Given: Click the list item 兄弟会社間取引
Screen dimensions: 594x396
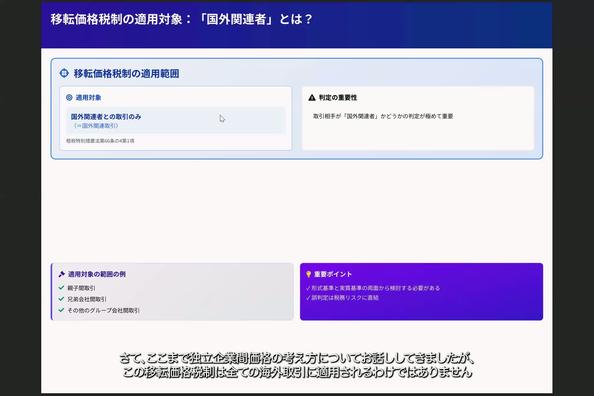Looking at the screenshot, I should [87, 299].
